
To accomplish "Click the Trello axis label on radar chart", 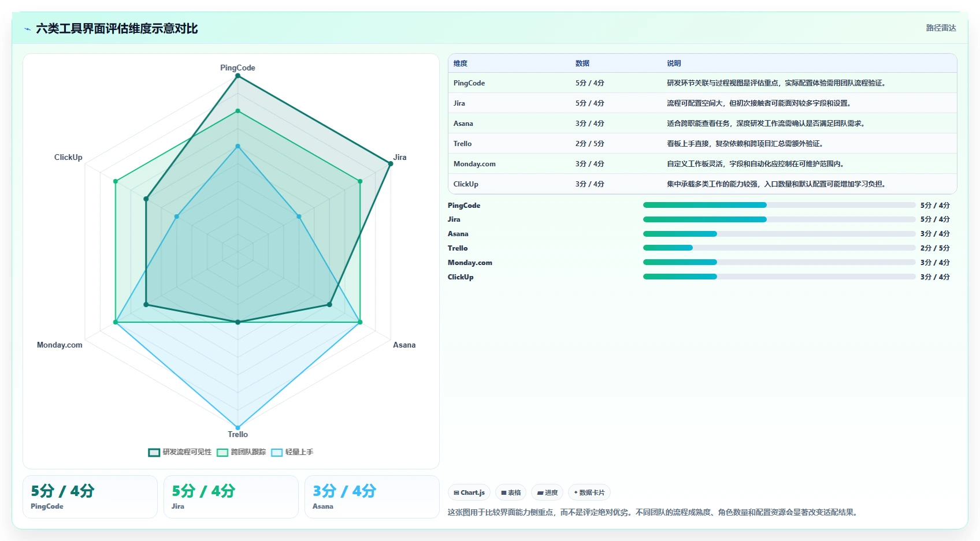I will click(x=237, y=434).
